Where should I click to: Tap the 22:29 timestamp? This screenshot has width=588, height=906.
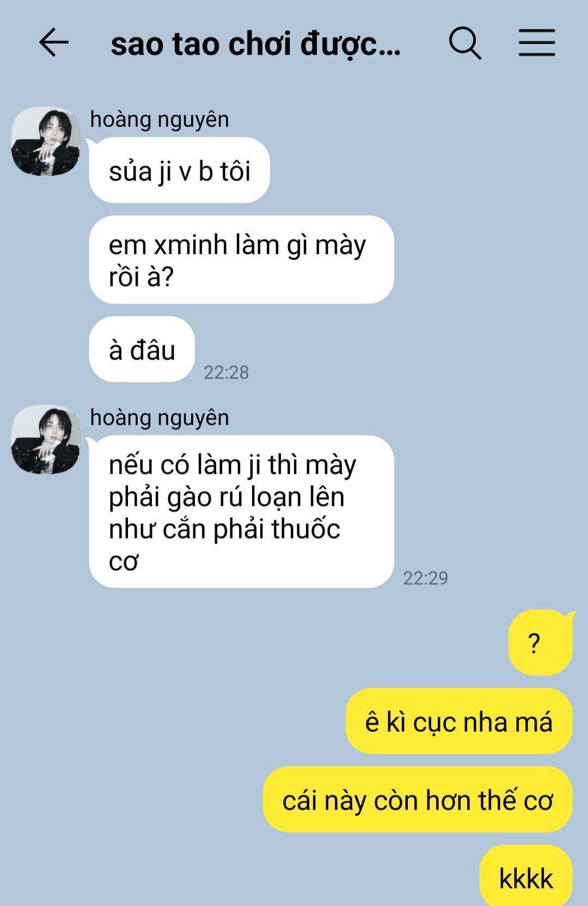coord(425,578)
